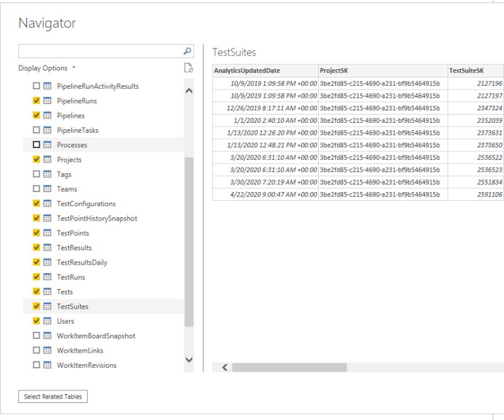Click the table icon beside WorkItemRevisions
This screenshot has height=420, width=504.
(47, 365)
